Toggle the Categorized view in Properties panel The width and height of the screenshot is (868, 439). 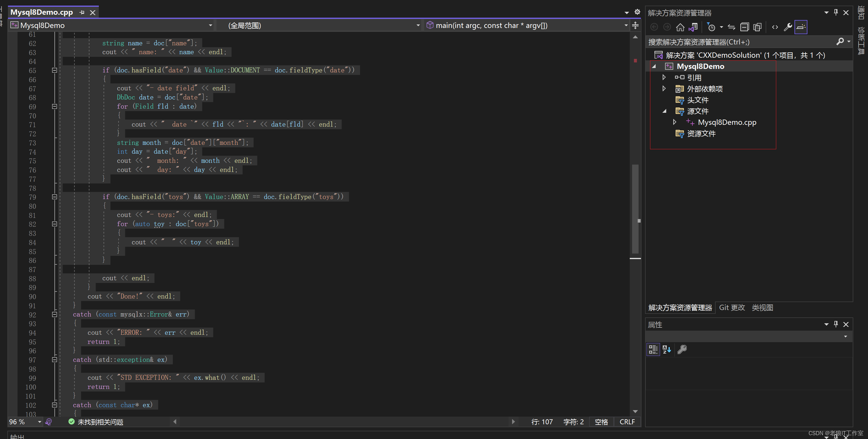pyautogui.click(x=653, y=349)
